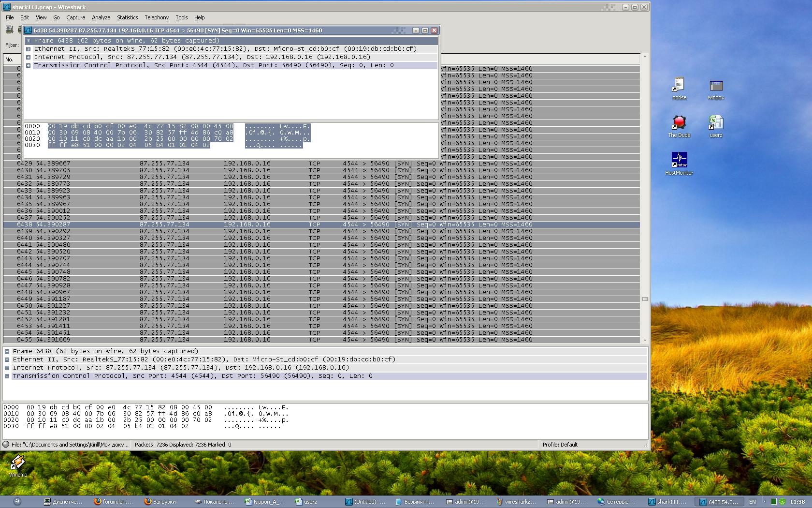Click the expert info status bar indicator
Screen dimensions: 812x508
[6, 444]
